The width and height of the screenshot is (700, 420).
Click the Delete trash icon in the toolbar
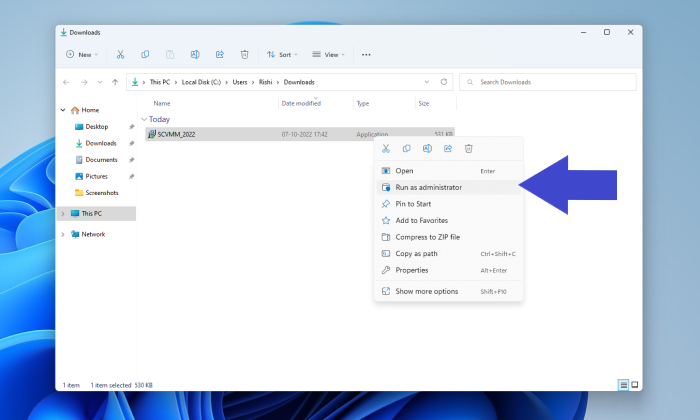[245, 54]
